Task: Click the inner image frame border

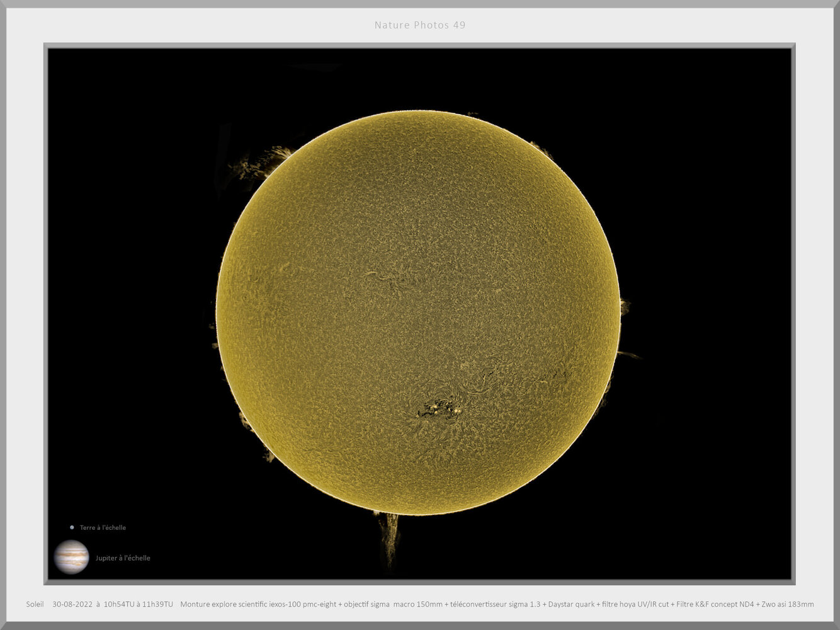Action: tap(419, 45)
